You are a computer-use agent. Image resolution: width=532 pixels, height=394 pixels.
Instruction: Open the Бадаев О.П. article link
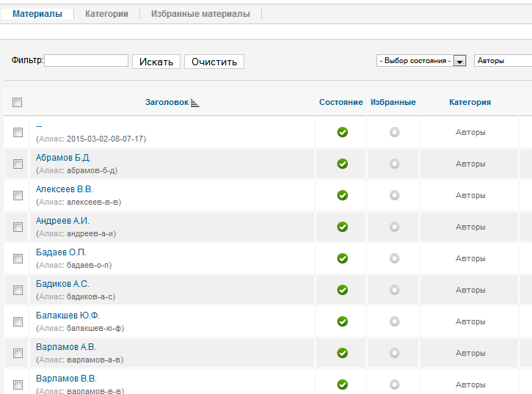pyautogui.click(x=61, y=252)
